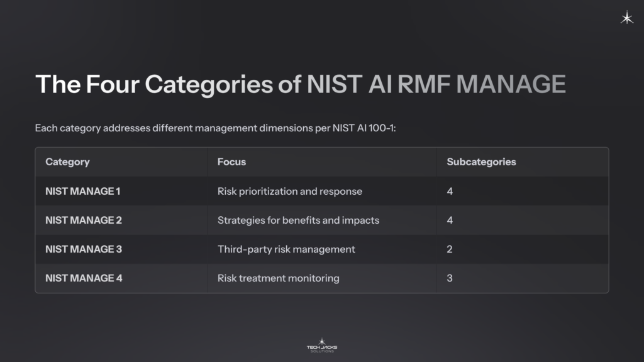Image resolution: width=644 pixels, height=362 pixels.
Task: Click the slide title text
Action: 301,83
